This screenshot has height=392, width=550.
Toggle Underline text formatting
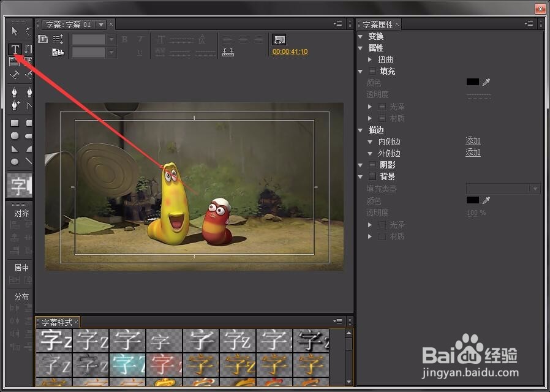point(140,52)
